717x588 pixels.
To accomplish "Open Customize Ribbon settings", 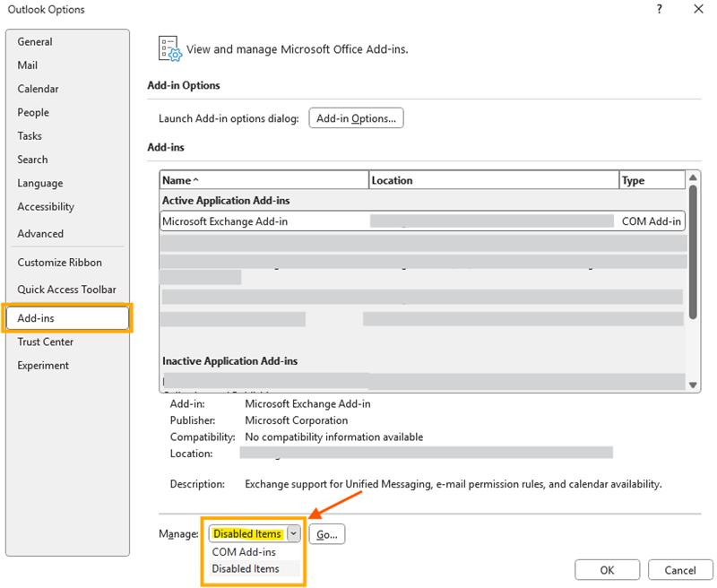I will (x=59, y=263).
